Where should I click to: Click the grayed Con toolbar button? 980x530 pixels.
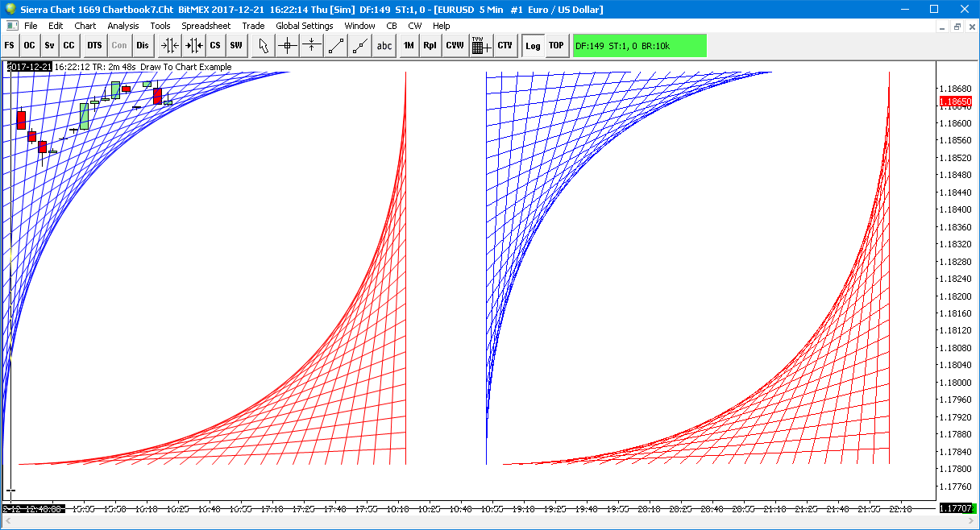pos(119,46)
